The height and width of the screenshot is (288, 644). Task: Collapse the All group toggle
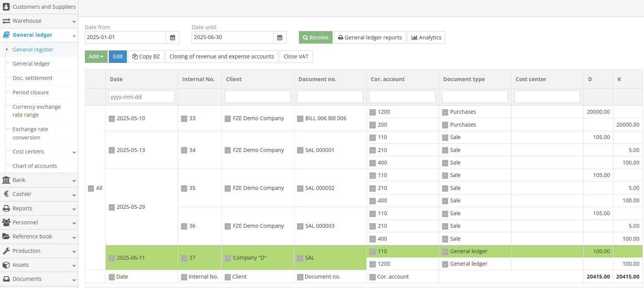tap(91, 188)
